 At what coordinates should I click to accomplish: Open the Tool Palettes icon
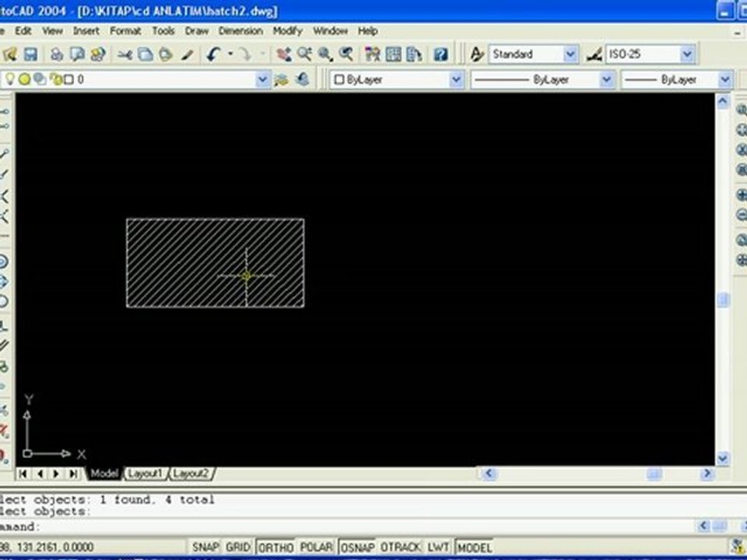(413, 54)
